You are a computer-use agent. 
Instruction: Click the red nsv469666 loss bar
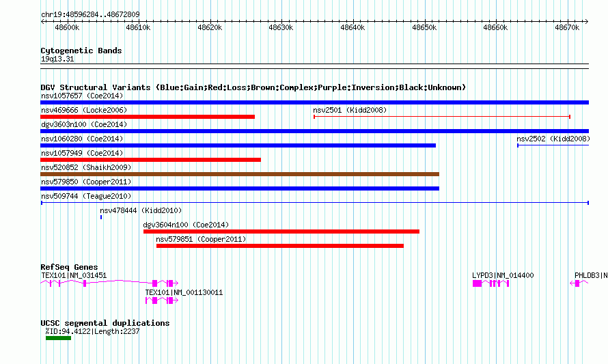tap(148, 117)
